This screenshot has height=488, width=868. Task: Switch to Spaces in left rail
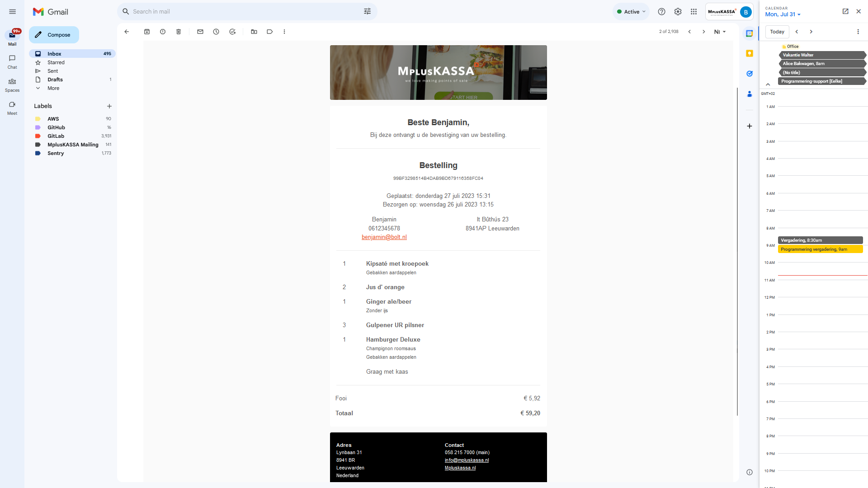[x=12, y=85]
